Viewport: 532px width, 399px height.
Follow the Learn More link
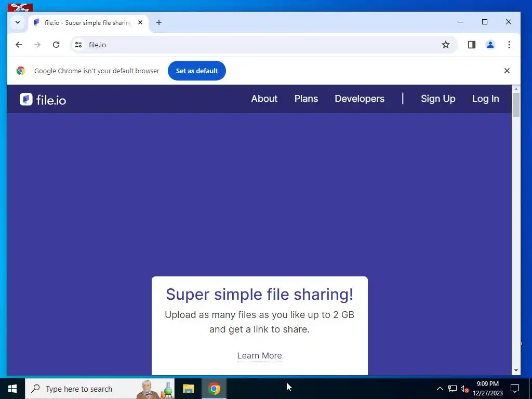(x=260, y=355)
